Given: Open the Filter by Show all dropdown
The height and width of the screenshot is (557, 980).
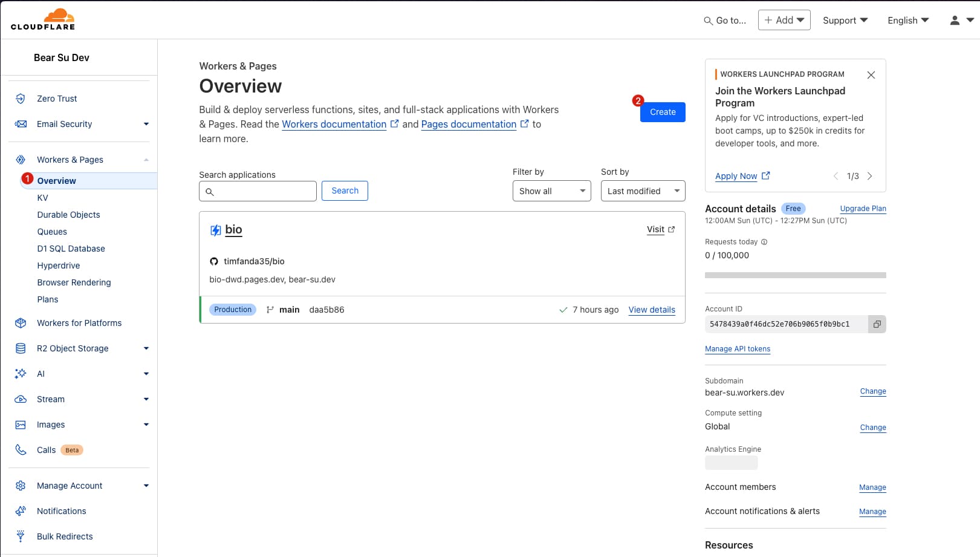Looking at the screenshot, I should (552, 191).
